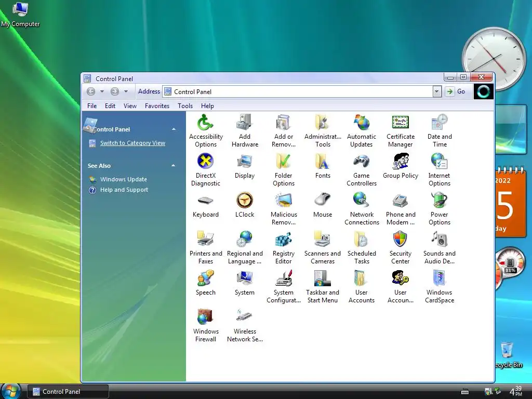Open the Fonts folder icon
This screenshot has height=399, width=532.
(322, 161)
